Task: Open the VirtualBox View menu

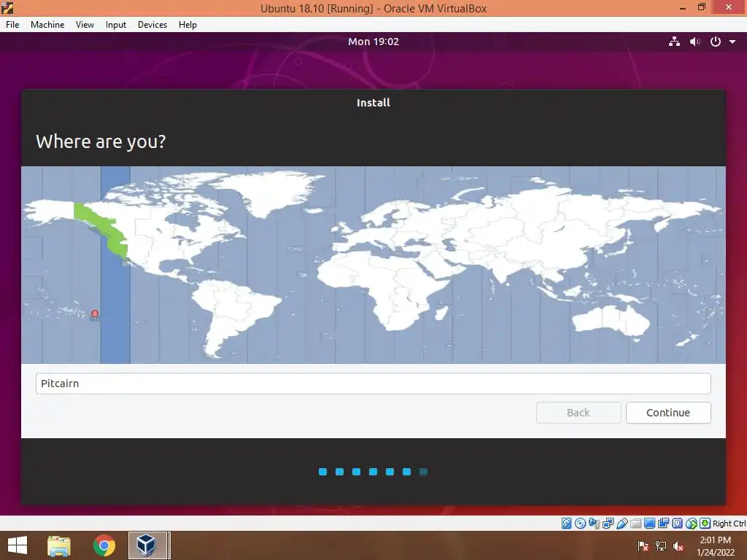Action: 85,25
